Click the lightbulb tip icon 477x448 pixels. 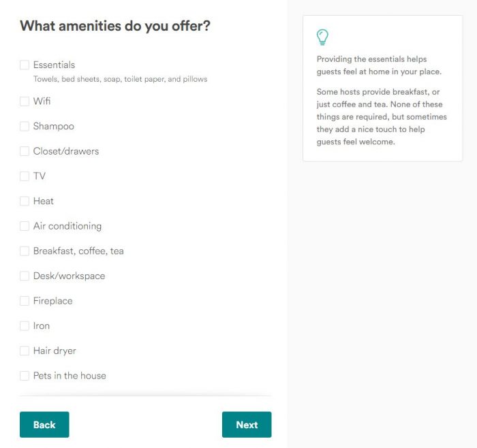point(322,37)
